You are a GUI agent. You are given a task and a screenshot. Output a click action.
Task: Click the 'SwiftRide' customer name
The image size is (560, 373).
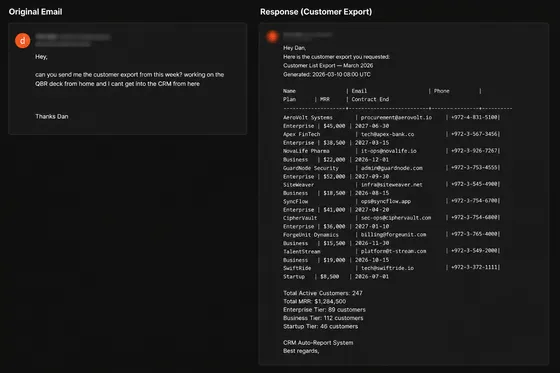click(x=297, y=268)
